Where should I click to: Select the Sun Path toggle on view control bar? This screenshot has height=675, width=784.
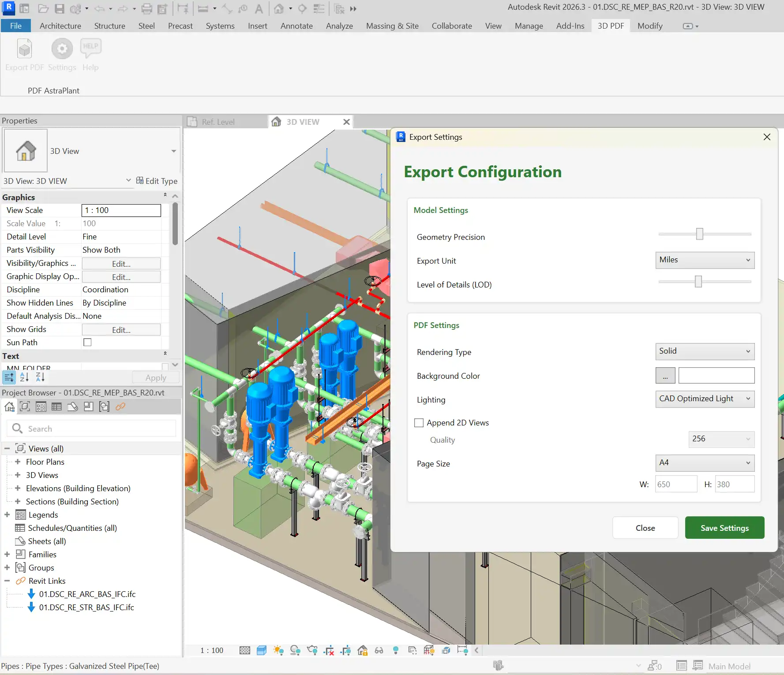(x=278, y=650)
